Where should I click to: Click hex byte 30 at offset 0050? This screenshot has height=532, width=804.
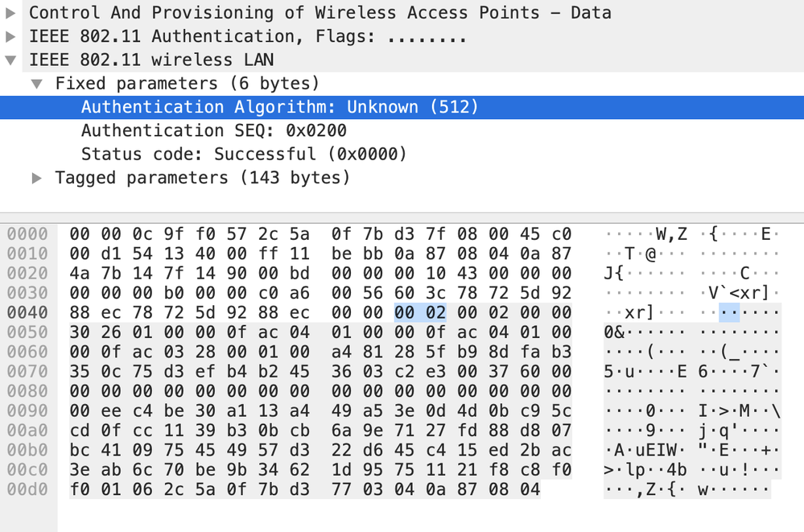pyautogui.click(x=80, y=332)
